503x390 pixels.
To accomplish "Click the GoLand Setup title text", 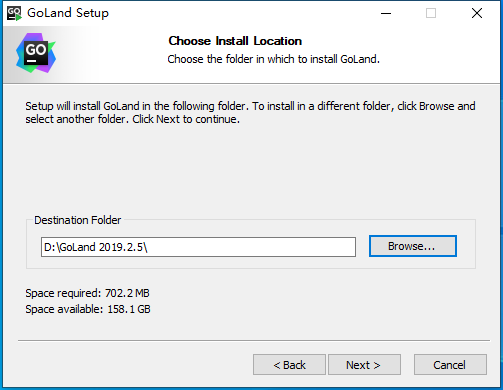I will [x=68, y=13].
